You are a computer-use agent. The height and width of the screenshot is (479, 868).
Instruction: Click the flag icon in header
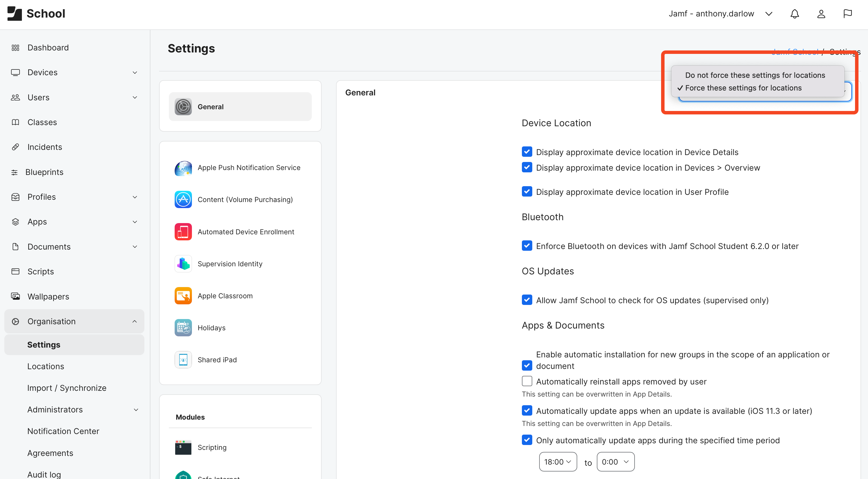pos(848,14)
